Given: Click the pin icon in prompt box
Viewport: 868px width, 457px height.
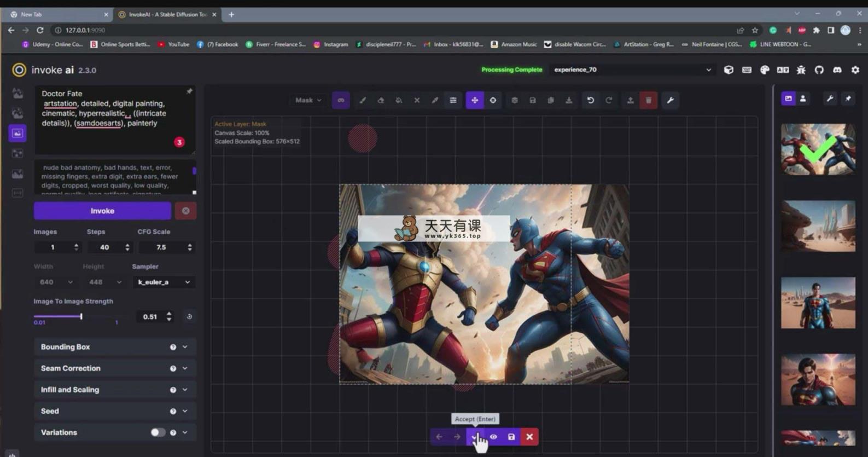Looking at the screenshot, I should pos(189,91).
